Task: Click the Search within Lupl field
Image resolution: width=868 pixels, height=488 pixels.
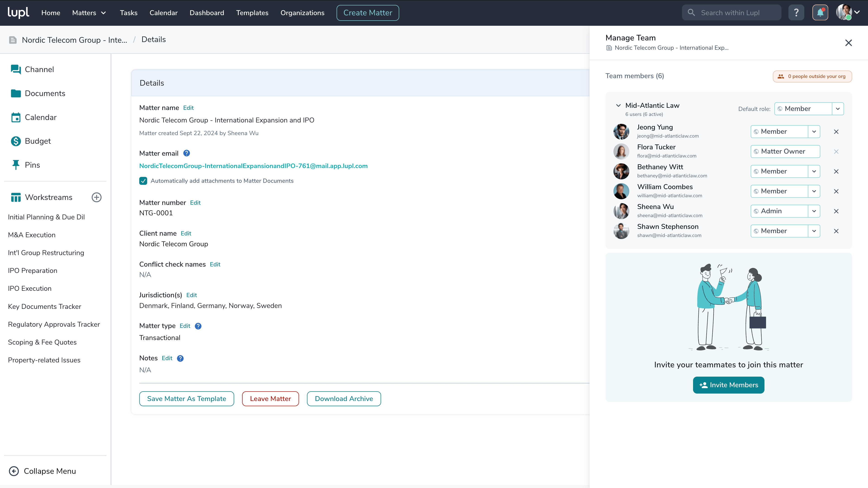Action: tap(731, 12)
